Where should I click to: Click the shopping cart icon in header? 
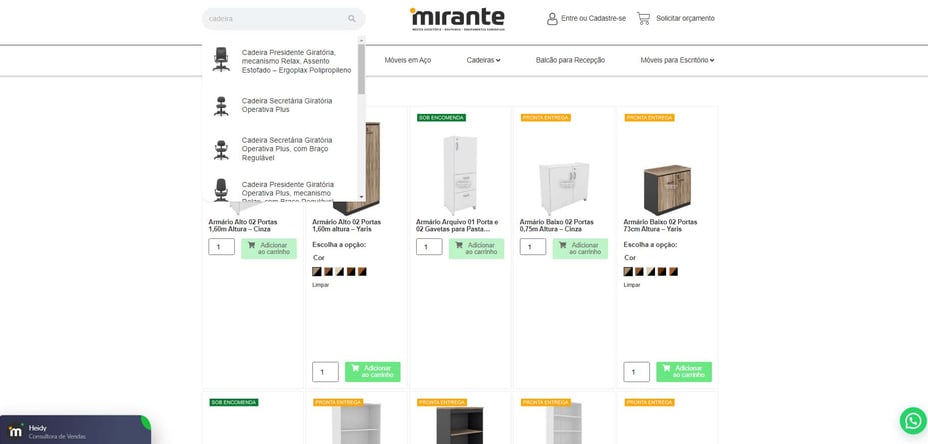[643, 18]
